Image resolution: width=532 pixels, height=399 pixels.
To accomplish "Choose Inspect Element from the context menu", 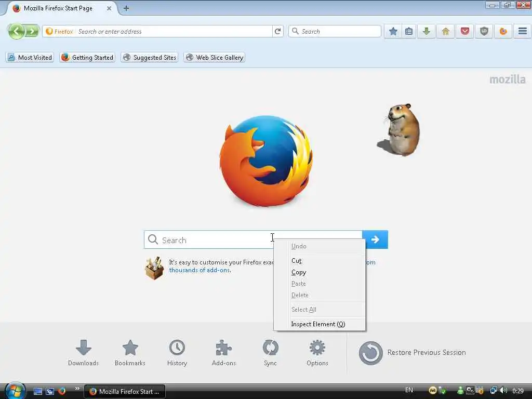I will pyautogui.click(x=320, y=324).
